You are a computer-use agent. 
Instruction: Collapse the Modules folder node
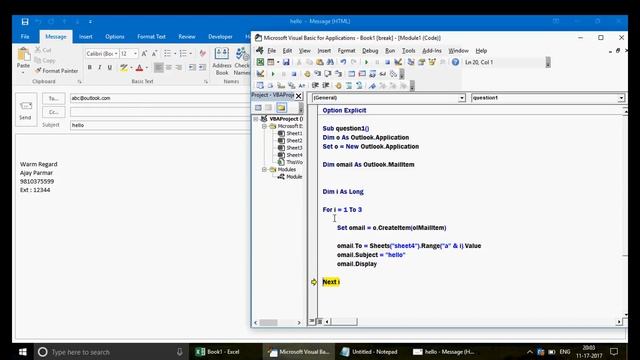[264, 169]
